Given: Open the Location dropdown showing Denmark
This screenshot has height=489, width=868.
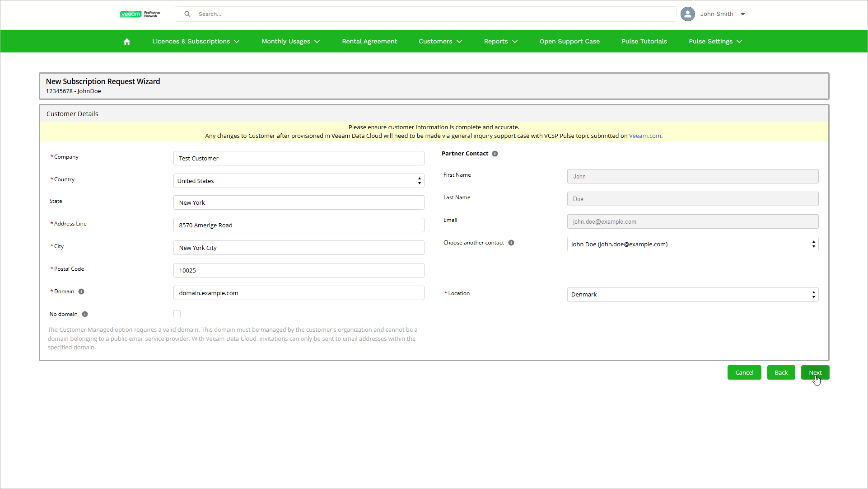Looking at the screenshot, I should coord(692,295).
